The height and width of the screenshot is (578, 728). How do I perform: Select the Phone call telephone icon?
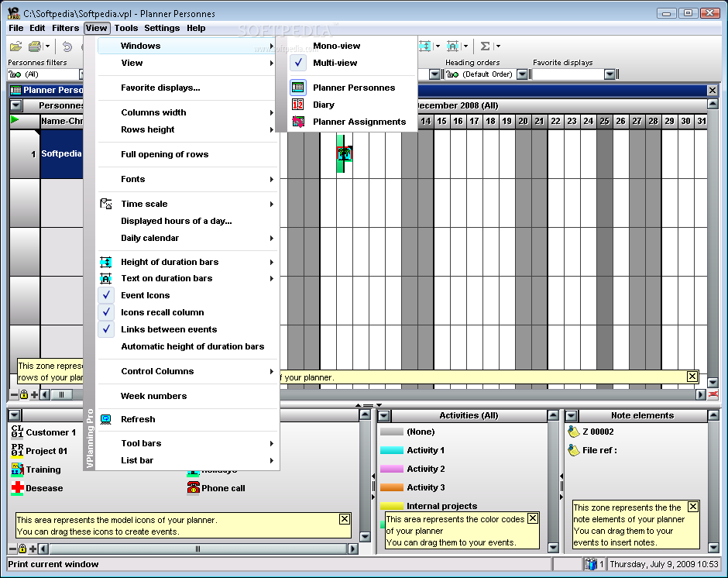coord(193,488)
